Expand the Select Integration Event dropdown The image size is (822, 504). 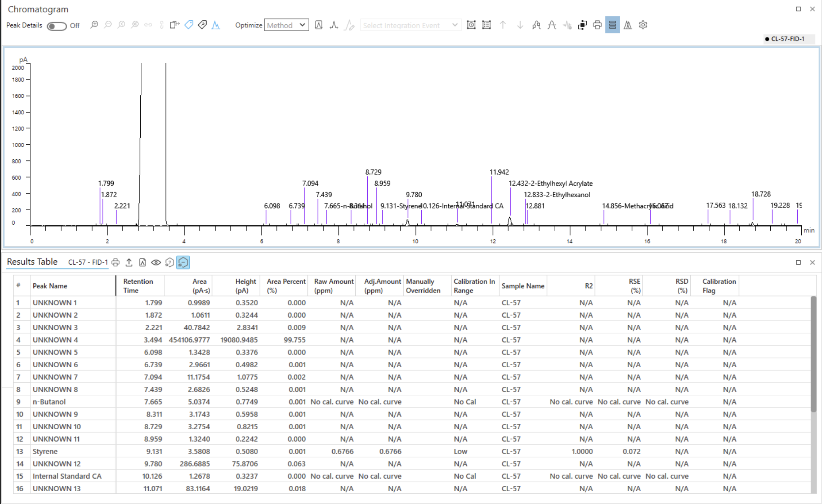point(411,25)
